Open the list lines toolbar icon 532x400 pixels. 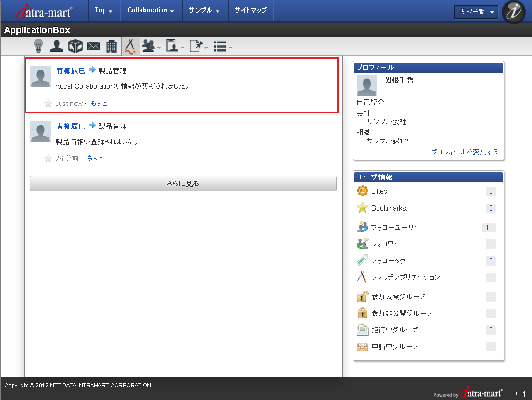(220, 47)
